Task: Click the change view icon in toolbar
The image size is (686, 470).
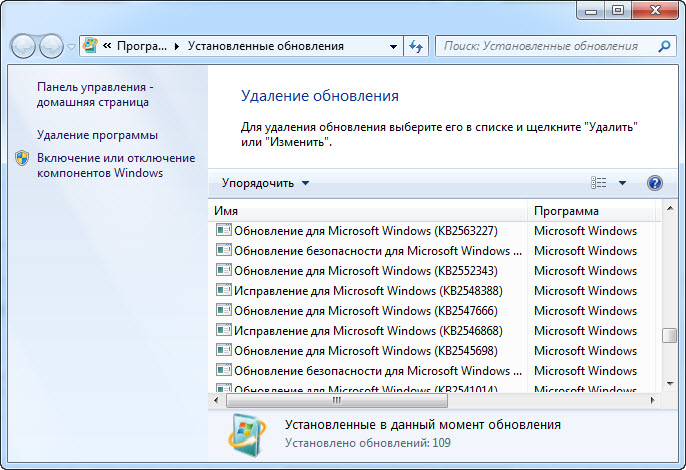Action: click(x=599, y=183)
